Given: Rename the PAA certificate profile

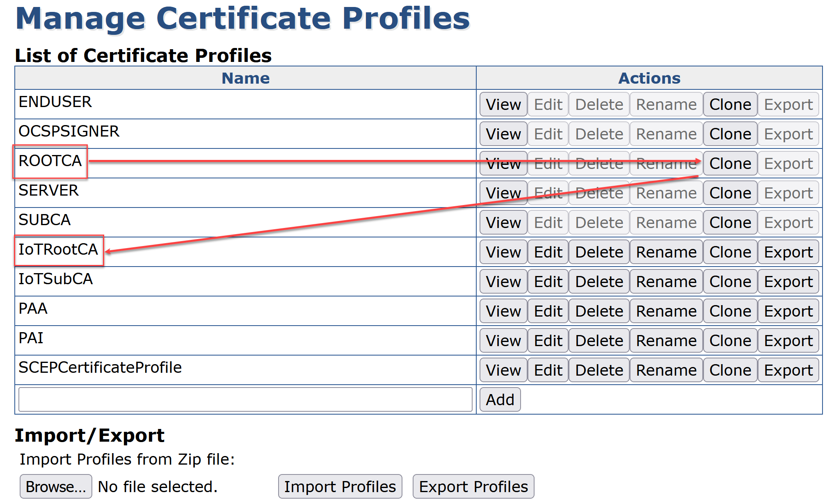Looking at the screenshot, I should [x=666, y=311].
